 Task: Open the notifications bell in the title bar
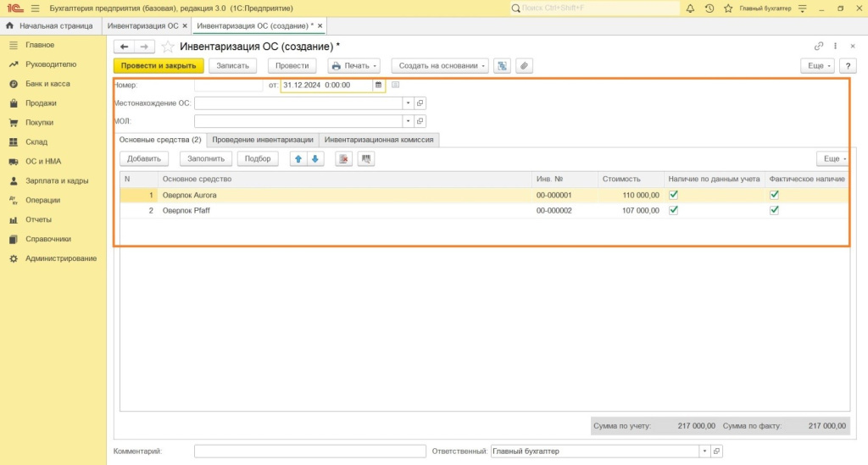tap(690, 8)
